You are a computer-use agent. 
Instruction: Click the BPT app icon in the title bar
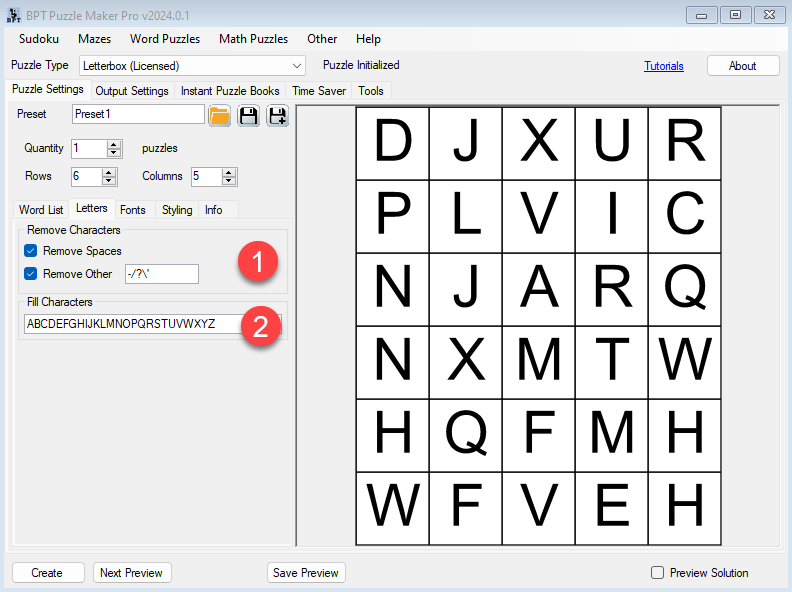click(12, 14)
